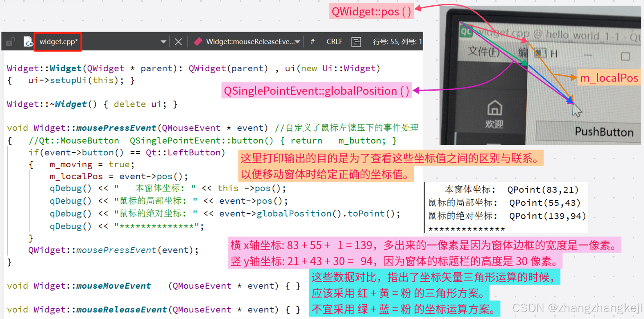
Task: Click the widget window's minimize dash
Action: [x=588, y=55]
